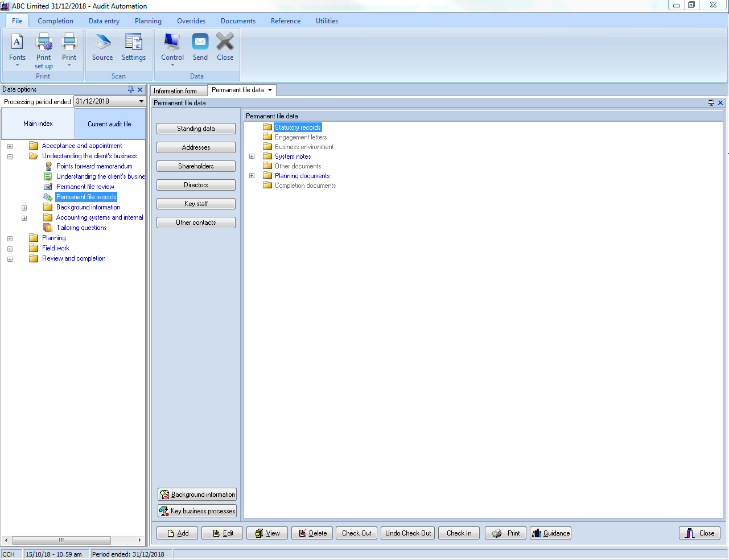
Task: Open the Fonts tool in ribbon
Action: [x=17, y=50]
